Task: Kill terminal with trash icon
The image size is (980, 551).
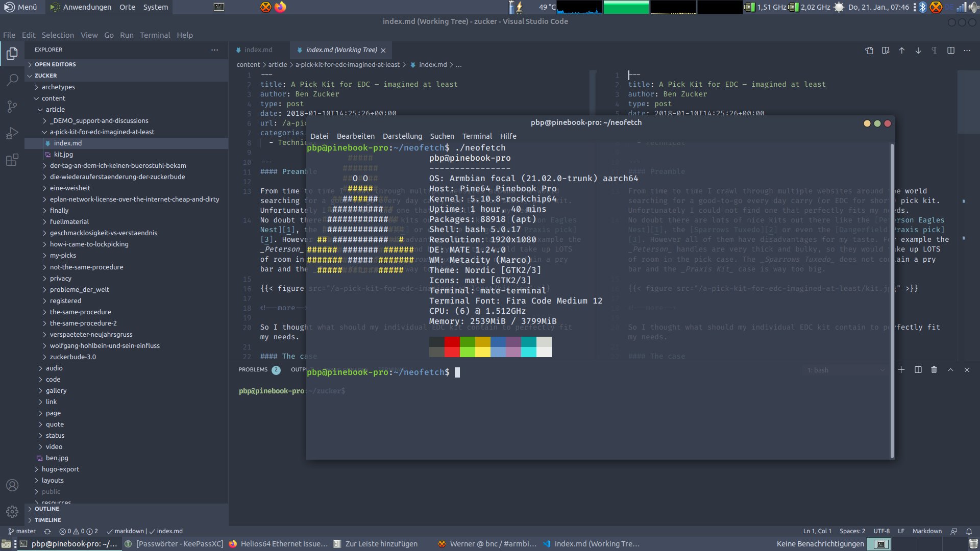Action: (x=934, y=370)
